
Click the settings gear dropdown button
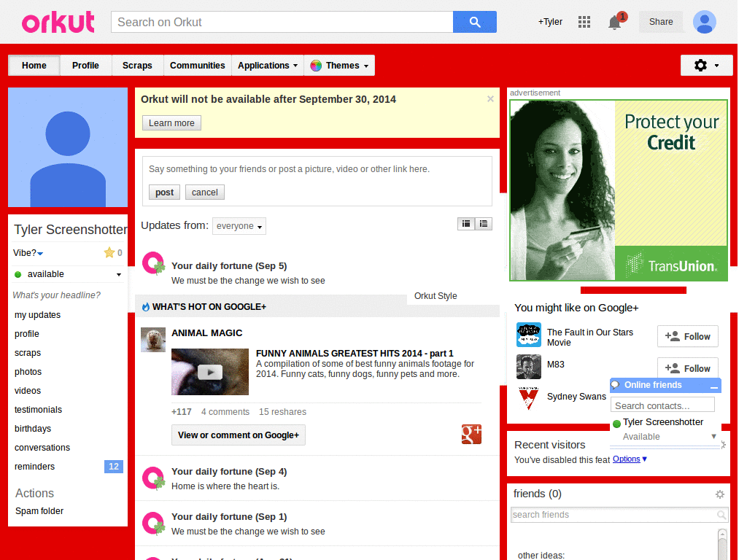point(706,65)
